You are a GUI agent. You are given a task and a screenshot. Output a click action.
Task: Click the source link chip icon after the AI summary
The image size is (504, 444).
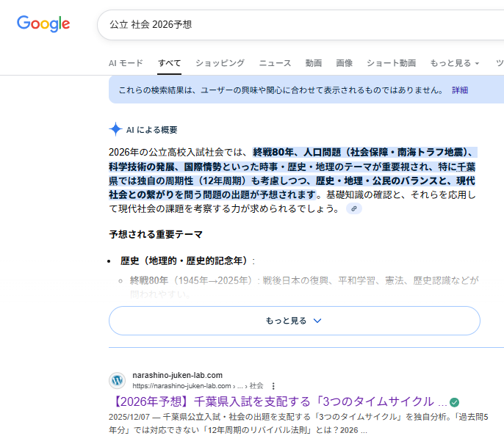click(354, 209)
